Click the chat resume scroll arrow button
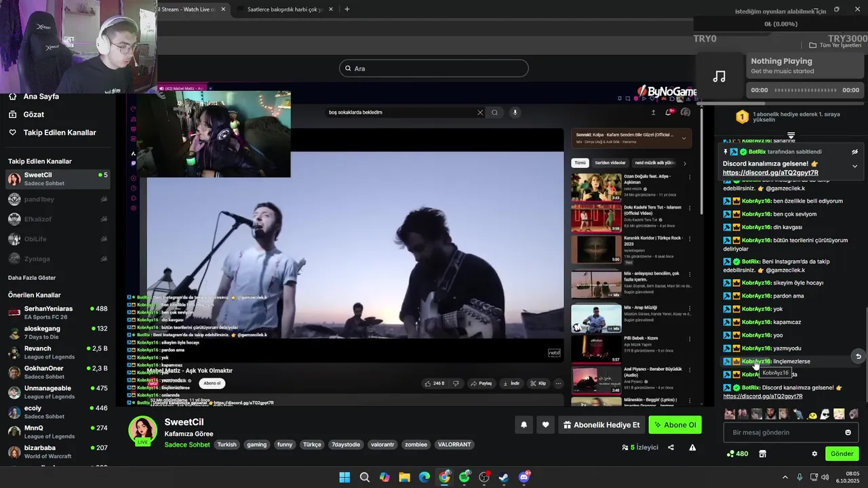 [x=858, y=357]
